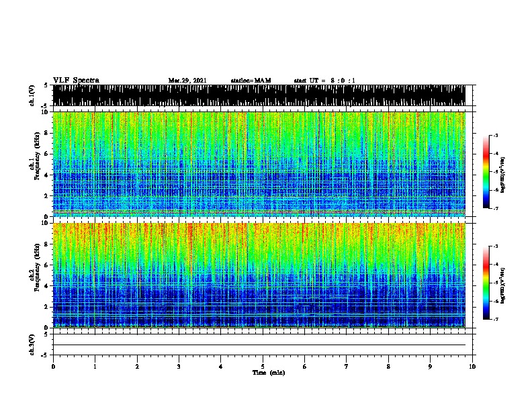Click the "start UT = 8 : 0 : 1" text
Screen dimensions: 532x411
point(324,81)
